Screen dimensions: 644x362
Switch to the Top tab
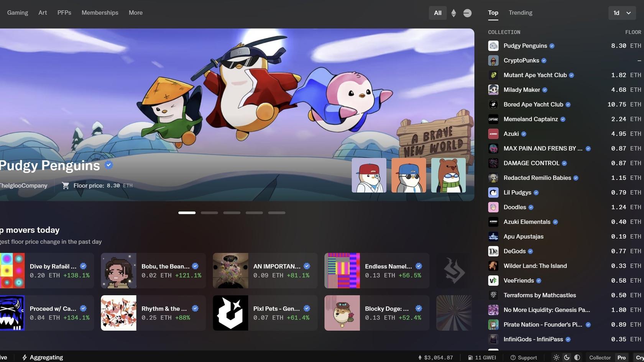(493, 13)
